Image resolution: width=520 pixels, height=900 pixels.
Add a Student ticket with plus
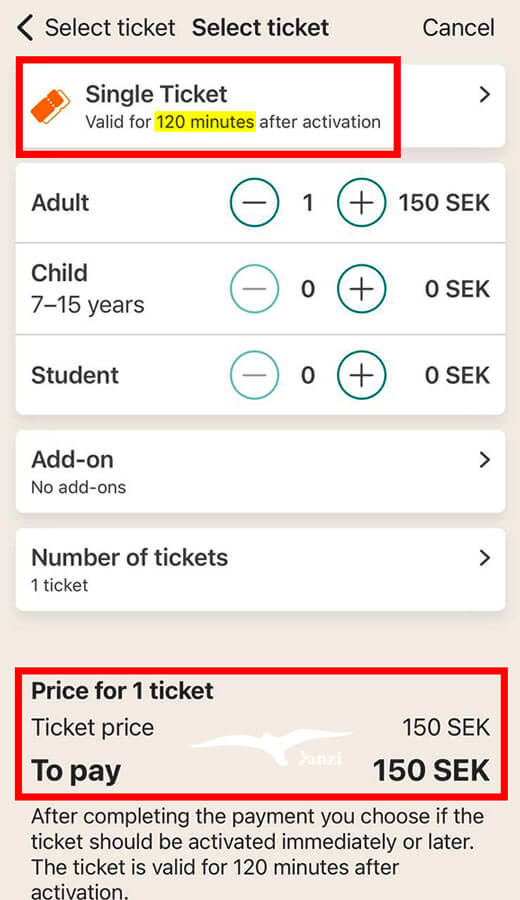click(x=361, y=375)
